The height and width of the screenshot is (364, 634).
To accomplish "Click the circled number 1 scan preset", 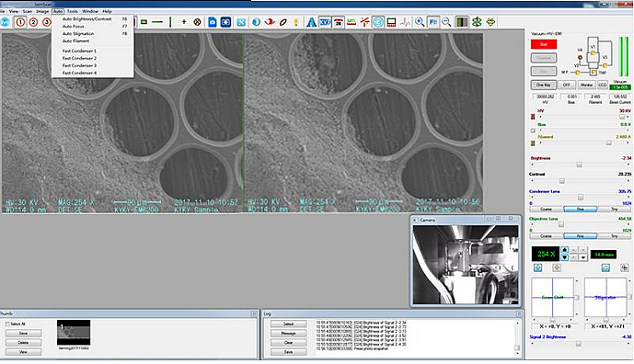I will (x=20, y=22).
